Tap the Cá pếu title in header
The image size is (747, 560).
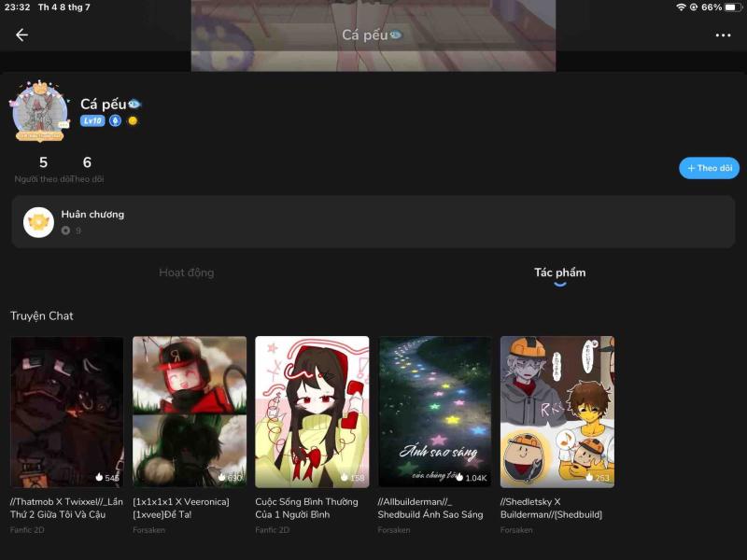pyautogui.click(x=372, y=35)
